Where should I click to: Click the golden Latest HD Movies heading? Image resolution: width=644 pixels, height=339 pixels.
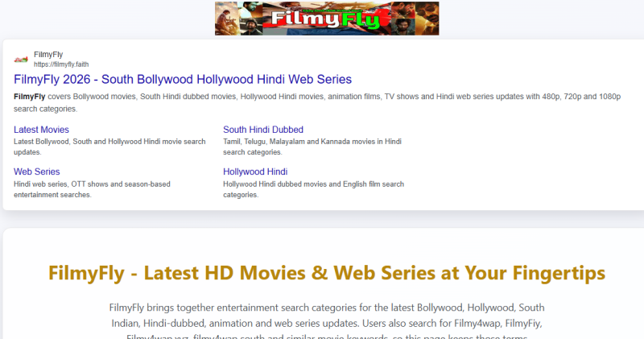pos(327,273)
